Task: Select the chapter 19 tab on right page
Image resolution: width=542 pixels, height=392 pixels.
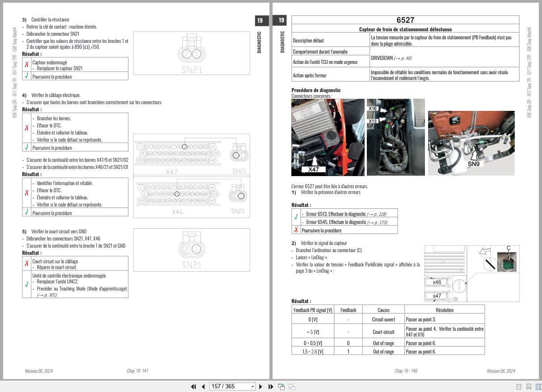Action: (281, 20)
